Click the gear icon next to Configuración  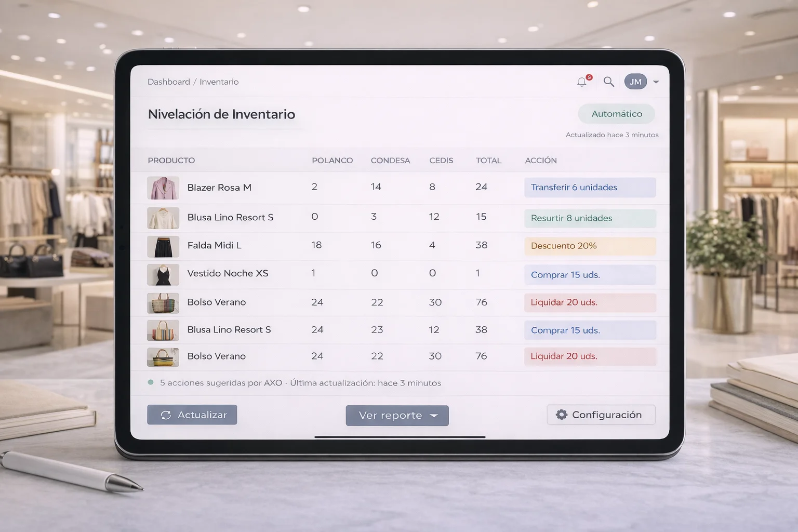pyautogui.click(x=561, y=415)
